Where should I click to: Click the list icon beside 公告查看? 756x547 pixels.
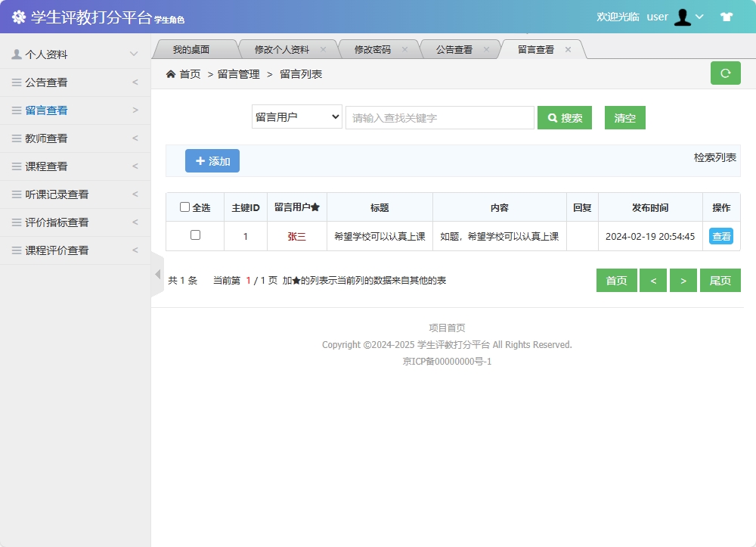coord(17,82)
